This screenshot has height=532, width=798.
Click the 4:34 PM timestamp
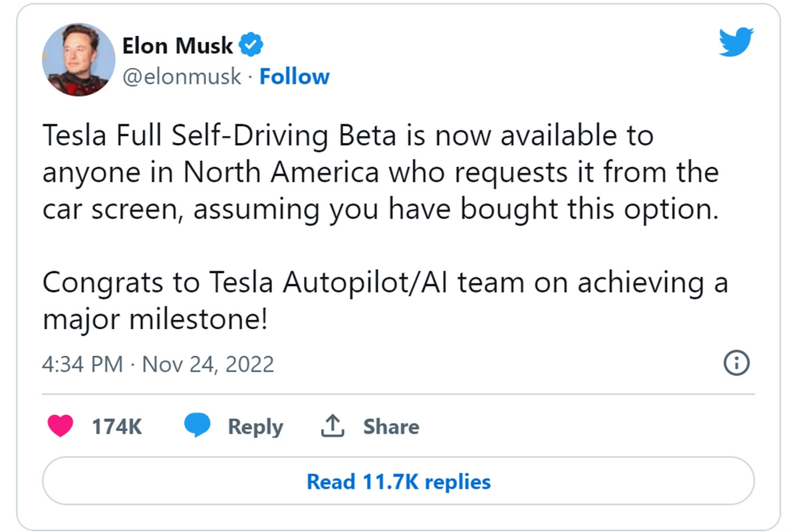(x=82, y=364)
